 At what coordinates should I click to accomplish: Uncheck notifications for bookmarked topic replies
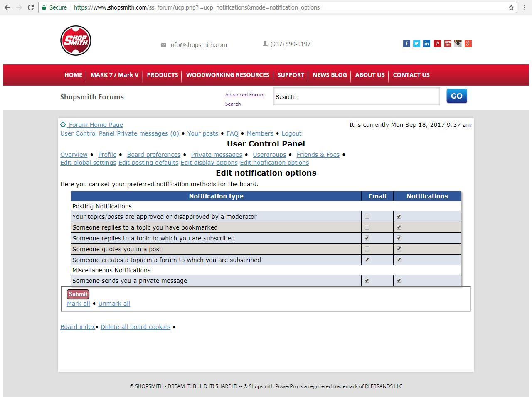tap(399, 227)
